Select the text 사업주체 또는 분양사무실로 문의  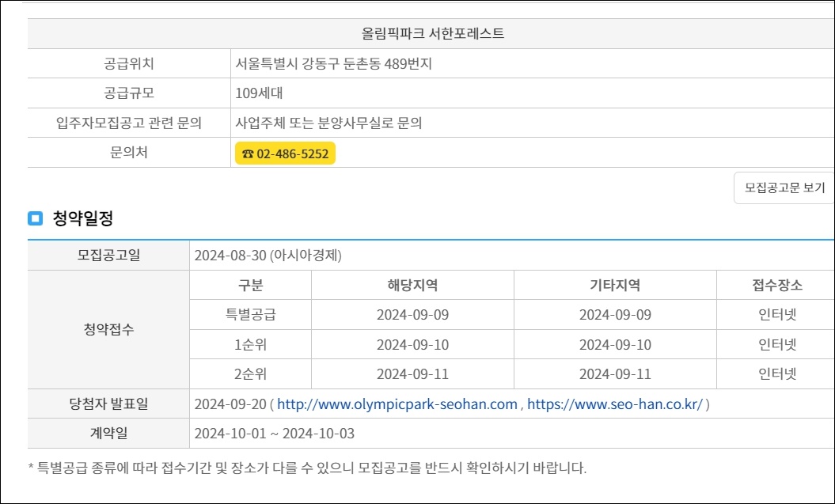point(328,123)
